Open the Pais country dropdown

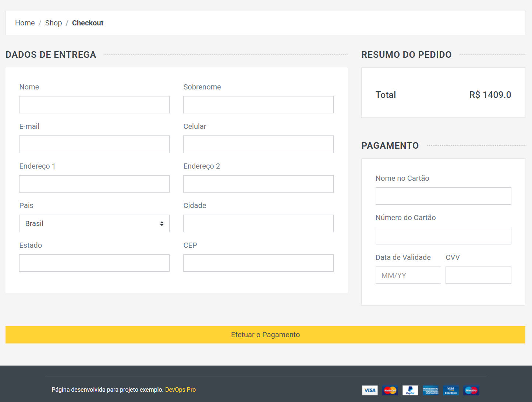tap(94, 223)
